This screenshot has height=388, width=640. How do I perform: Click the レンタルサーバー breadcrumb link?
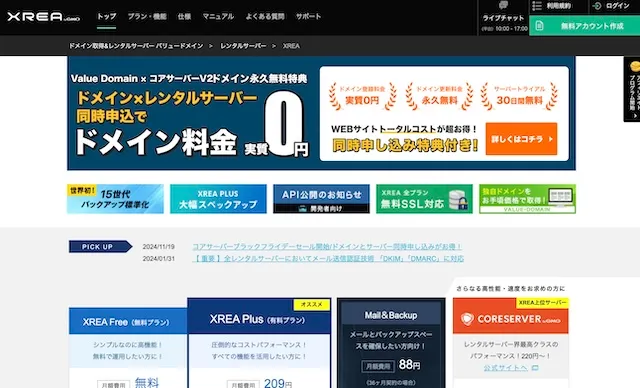point(243,46)
